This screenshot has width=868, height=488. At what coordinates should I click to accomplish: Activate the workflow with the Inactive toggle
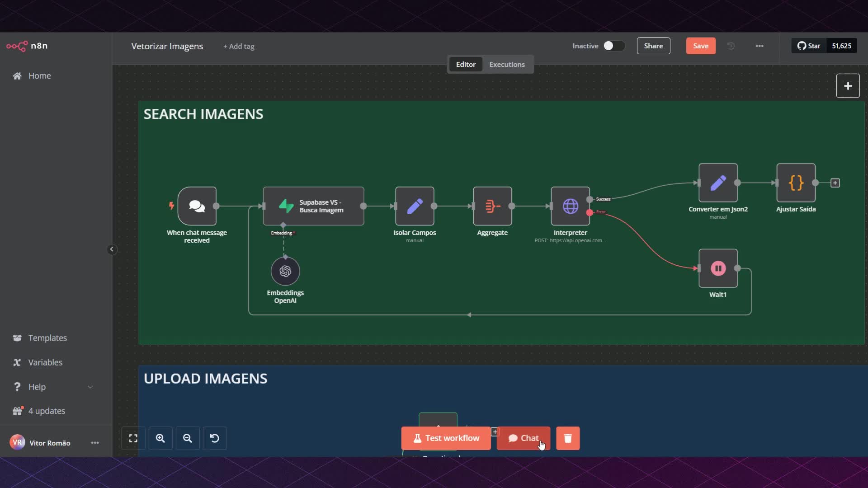614,46
